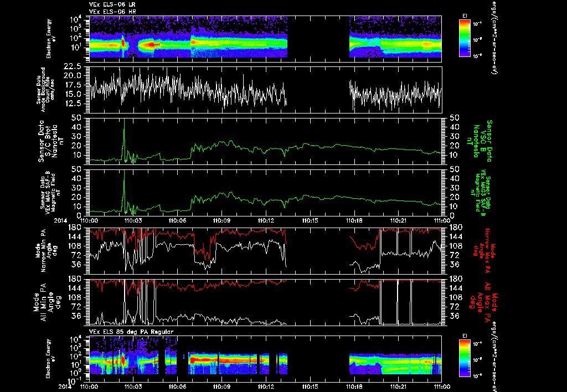The height and width of the screenshot is (392, 567).
Task: Click the "111:00" tick on the bottom time axis
Action: click(441, 386)
